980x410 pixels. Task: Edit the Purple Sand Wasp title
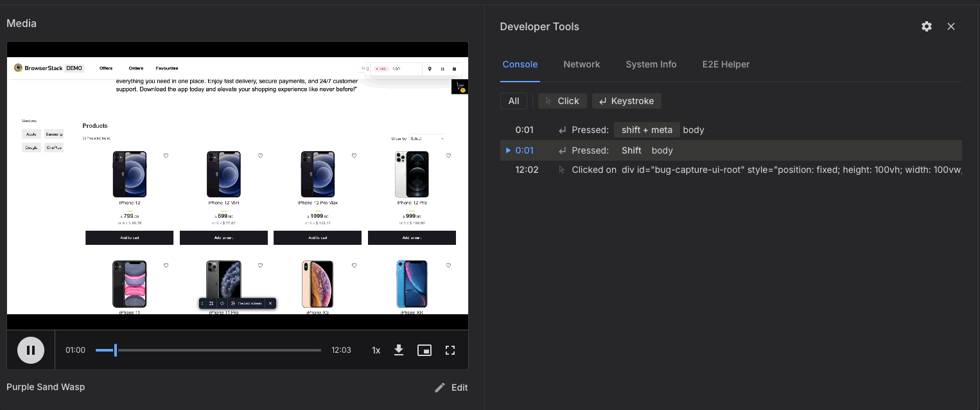click(x=451, y=388)
